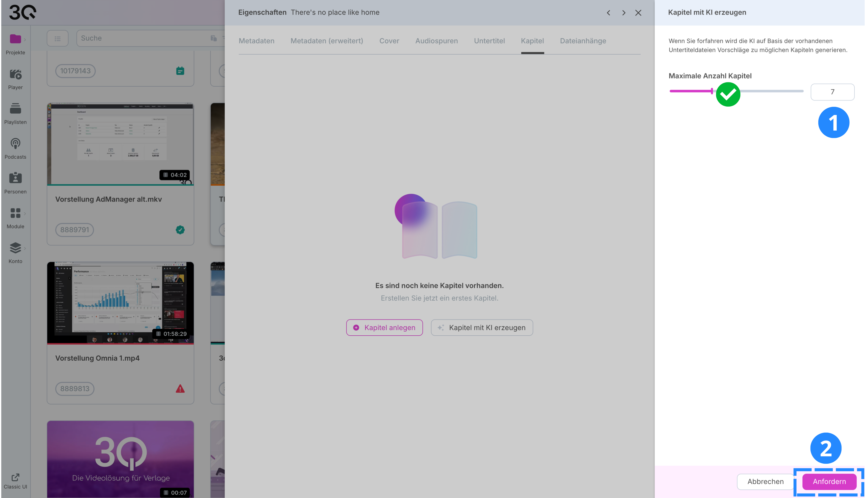Go to Playlisten in sidebar

pos(15,109)
